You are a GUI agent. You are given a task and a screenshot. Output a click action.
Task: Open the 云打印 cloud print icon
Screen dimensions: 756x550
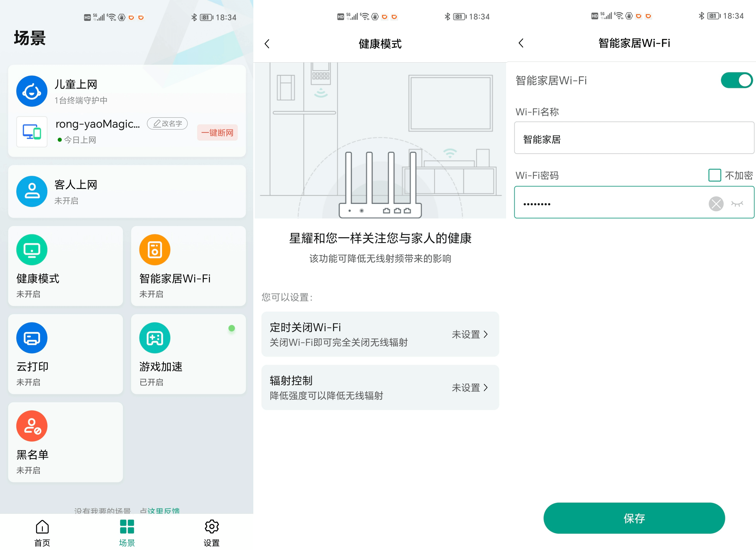point(32,337)
